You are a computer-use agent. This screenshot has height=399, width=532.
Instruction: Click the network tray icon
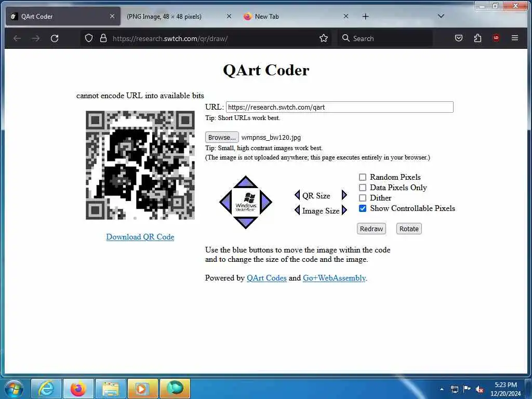[454, 389]
